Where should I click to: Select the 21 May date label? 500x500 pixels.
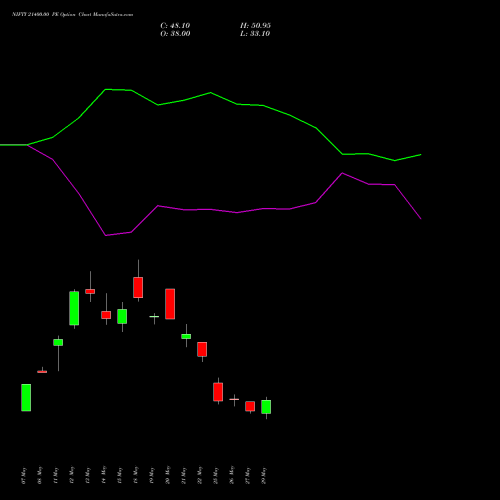click(x=184, y=475)
